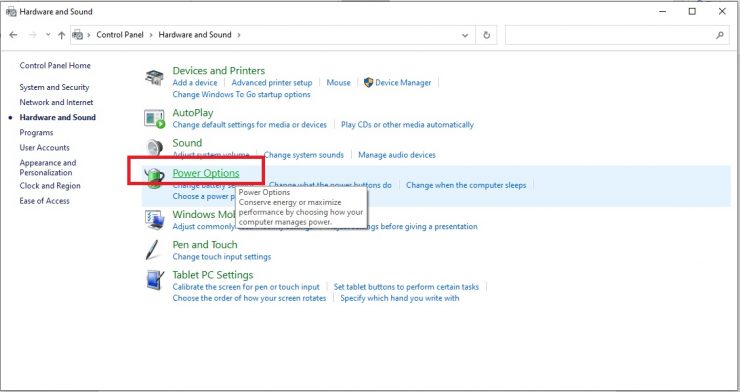Viewport: 740px width, 392px height.
Task: Click the Back arrow navigation button
Action: tap(13, 35)
